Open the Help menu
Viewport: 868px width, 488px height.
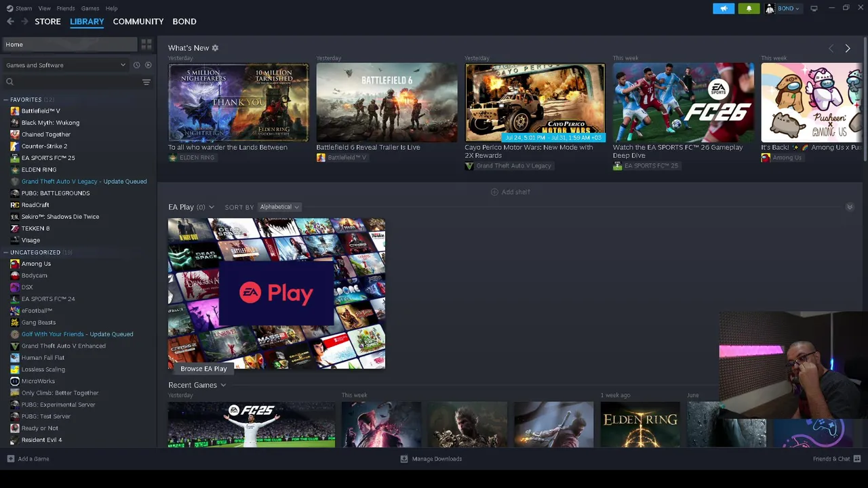[112, 8]
